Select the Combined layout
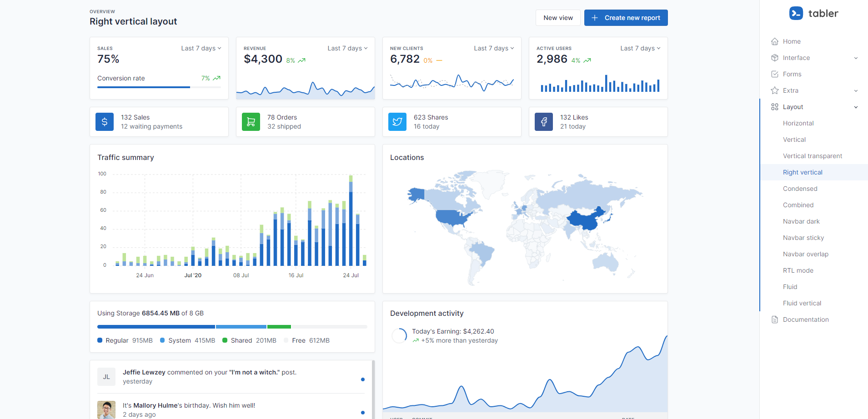The image size is (868, 419). point(814,205)
